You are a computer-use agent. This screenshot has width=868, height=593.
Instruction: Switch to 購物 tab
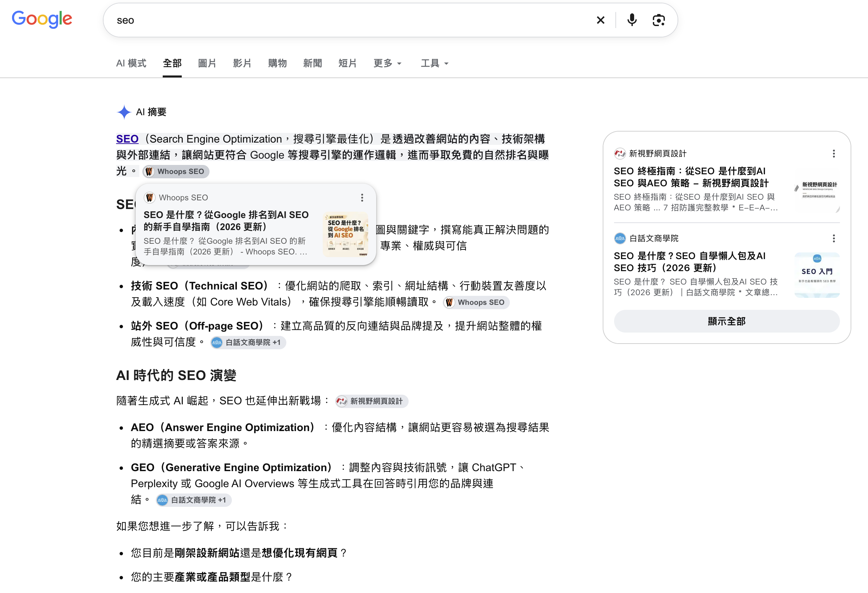(278, 63)
